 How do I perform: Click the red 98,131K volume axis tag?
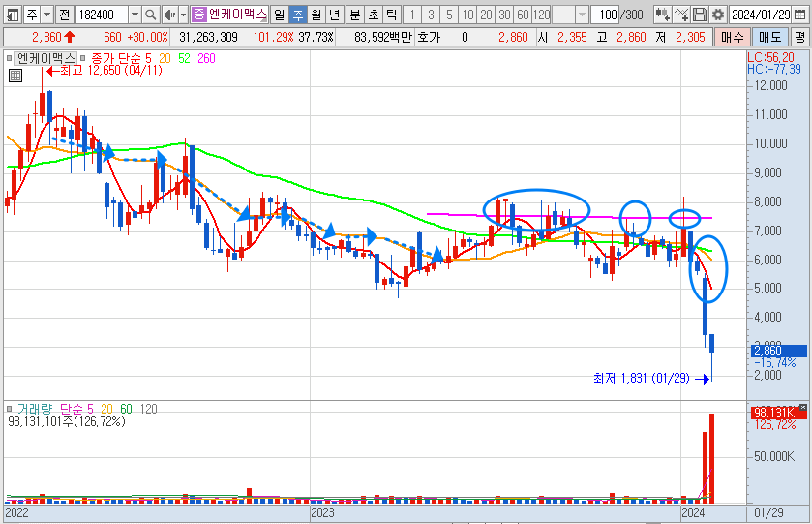(x=779, y=413)
